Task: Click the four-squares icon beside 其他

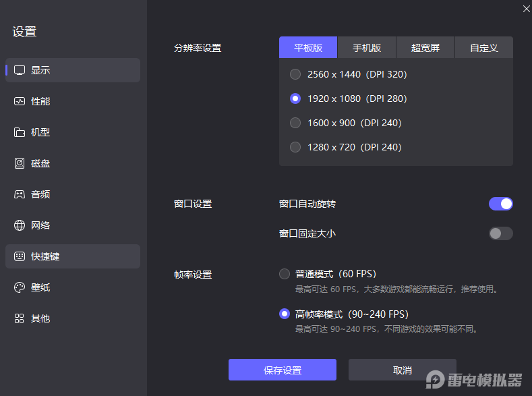Action: coord(20,318)
